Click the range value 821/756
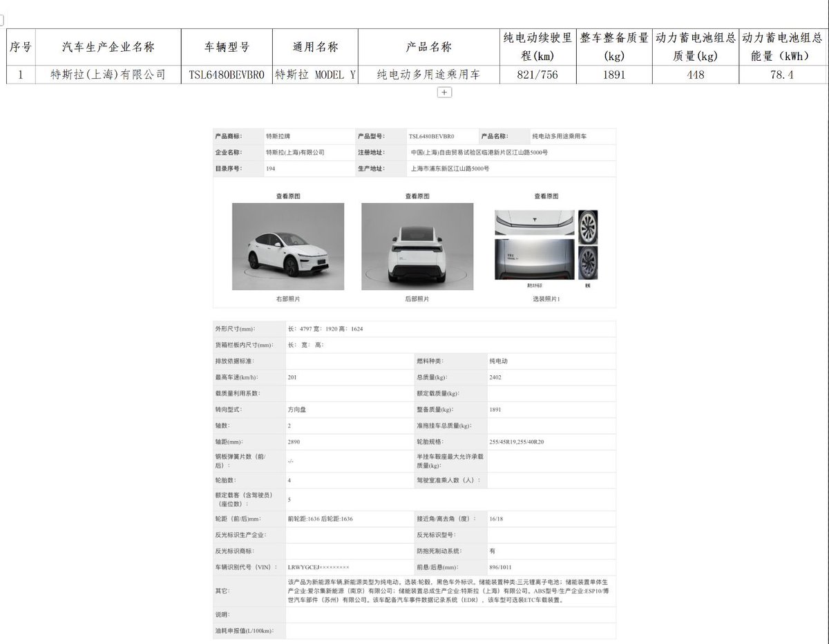Viewport: 829px width, 644px height. [538, 75]
